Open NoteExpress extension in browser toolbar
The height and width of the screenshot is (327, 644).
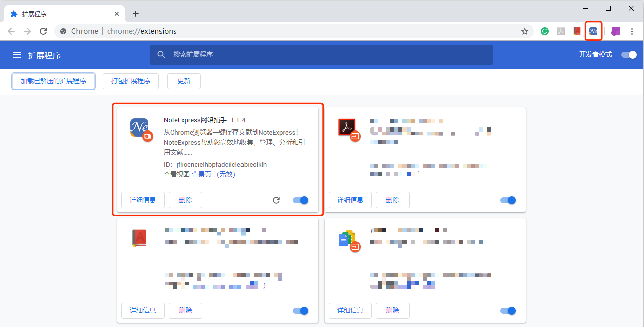(593, 31)
